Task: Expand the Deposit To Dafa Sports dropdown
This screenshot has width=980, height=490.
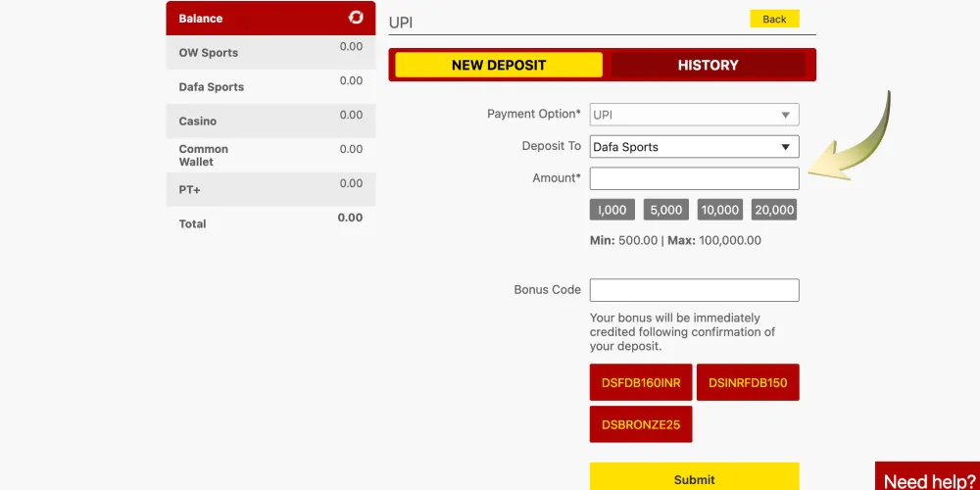Action: pos(694,147)
